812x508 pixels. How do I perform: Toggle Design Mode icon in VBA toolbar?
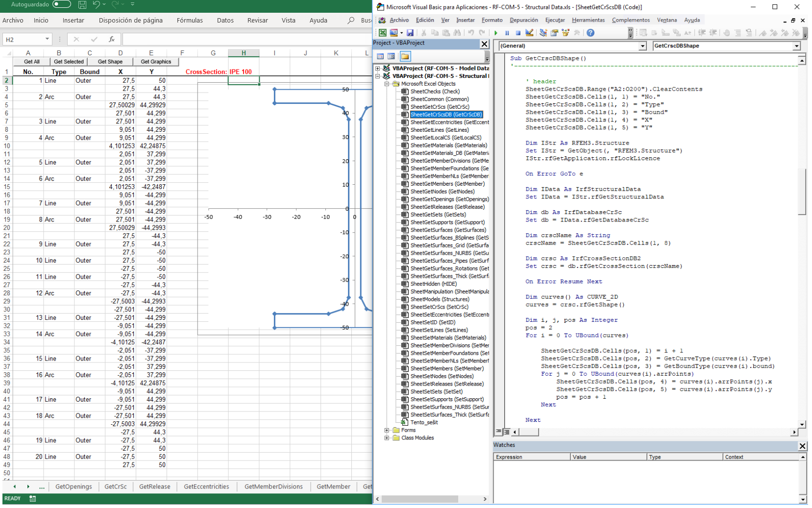(x=529, y=33)
